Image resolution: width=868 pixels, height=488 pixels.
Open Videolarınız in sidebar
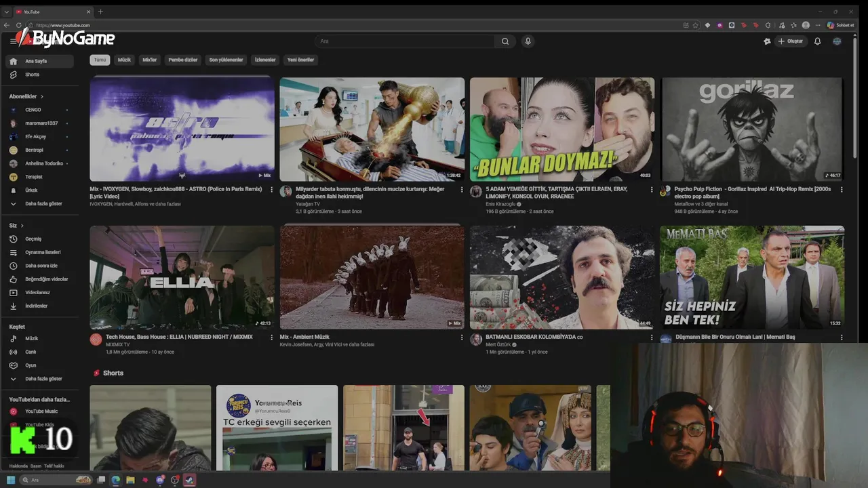pos(39,292)
